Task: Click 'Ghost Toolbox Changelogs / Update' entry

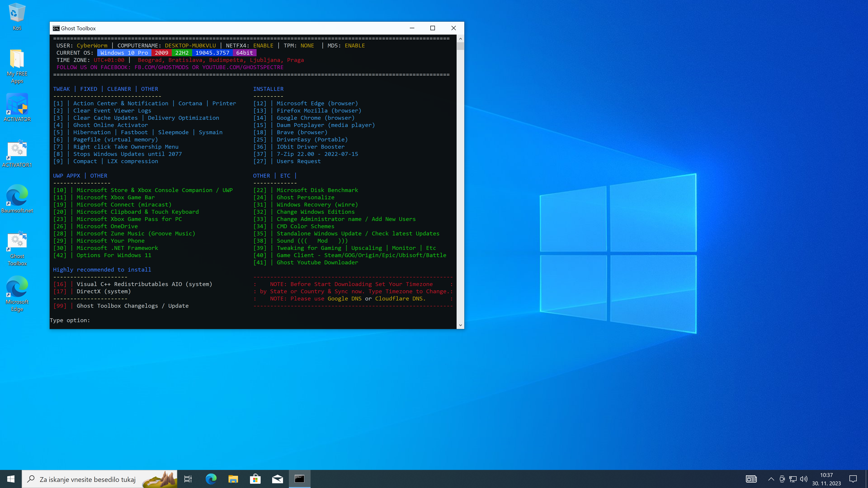Action: pos(132,306)
